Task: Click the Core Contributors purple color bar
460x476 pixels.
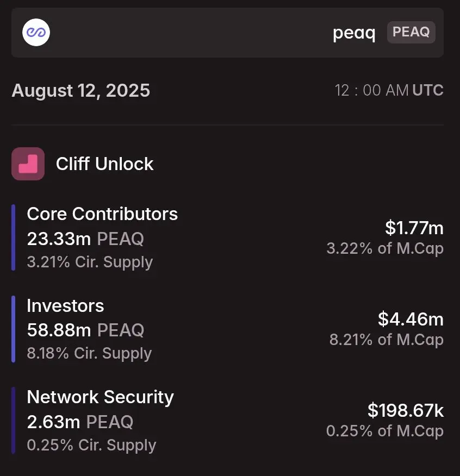Action: (14, 237)
